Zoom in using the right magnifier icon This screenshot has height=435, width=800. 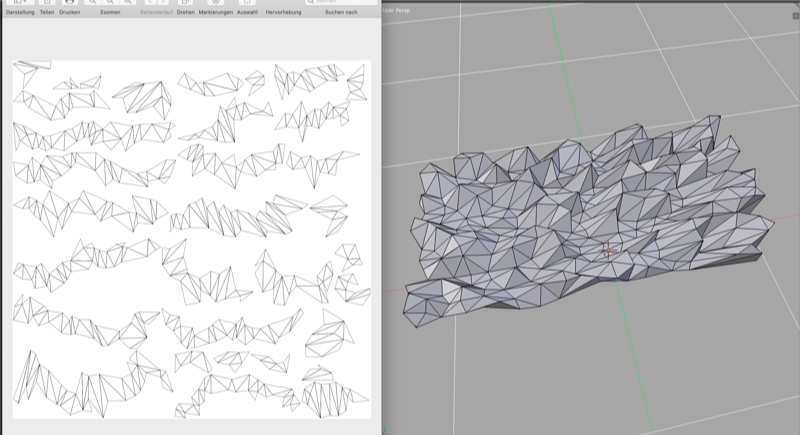point(128,4)
